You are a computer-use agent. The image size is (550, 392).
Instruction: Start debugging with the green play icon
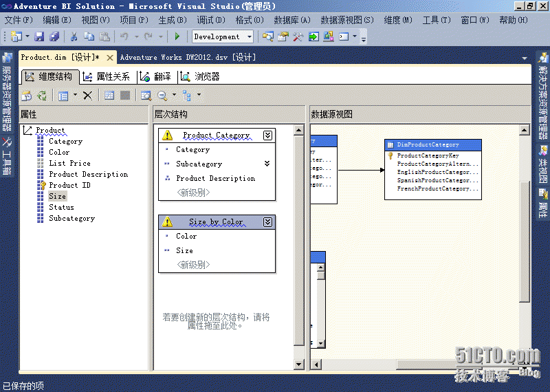coord(177,36)
